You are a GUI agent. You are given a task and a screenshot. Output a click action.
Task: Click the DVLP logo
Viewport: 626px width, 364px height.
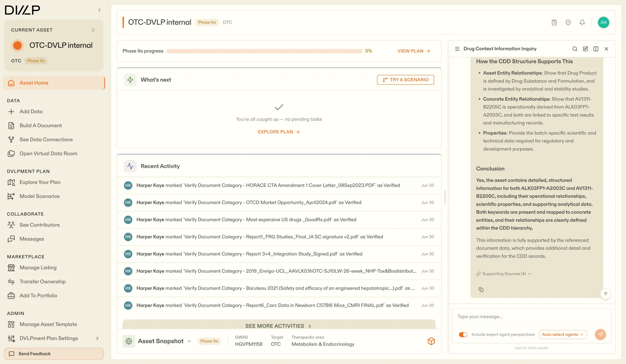22,10
